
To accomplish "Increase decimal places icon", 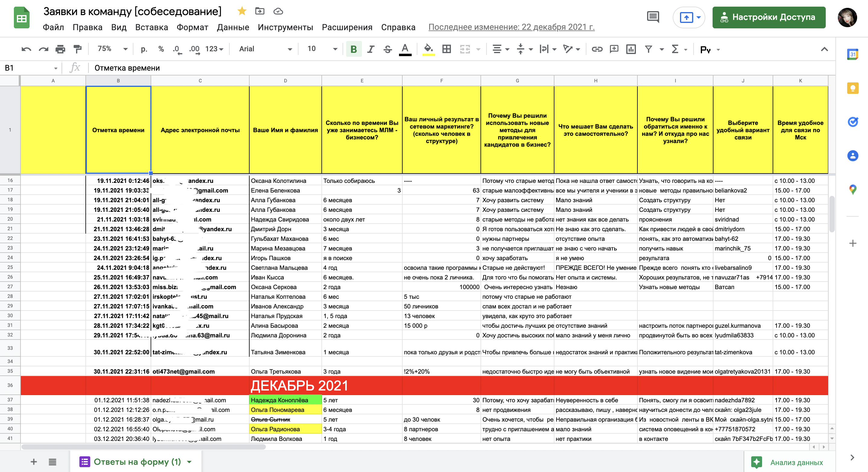I will pyautogui.click(x=194, y=49).
